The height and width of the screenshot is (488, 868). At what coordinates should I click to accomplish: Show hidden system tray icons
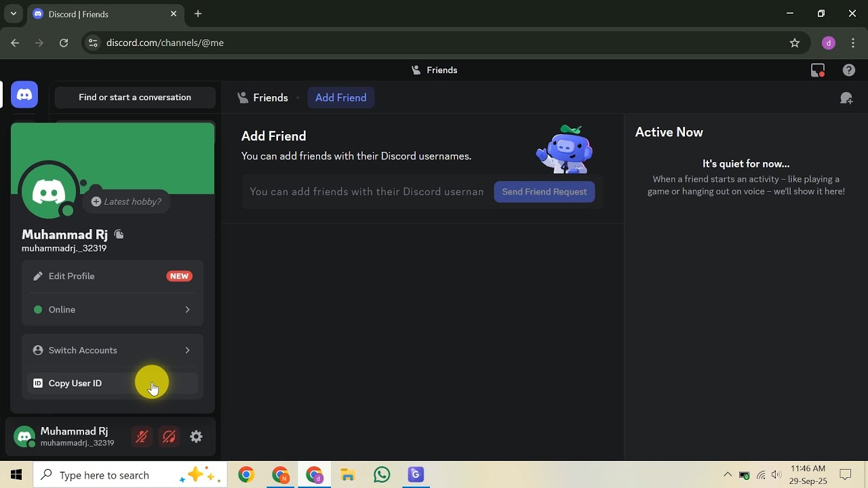click(x=728, y=475)
